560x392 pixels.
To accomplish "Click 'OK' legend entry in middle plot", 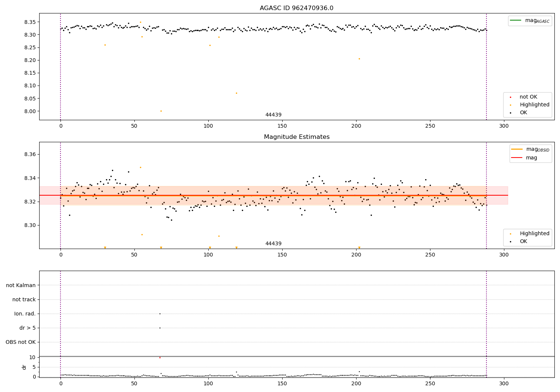I will click(523, 242).
